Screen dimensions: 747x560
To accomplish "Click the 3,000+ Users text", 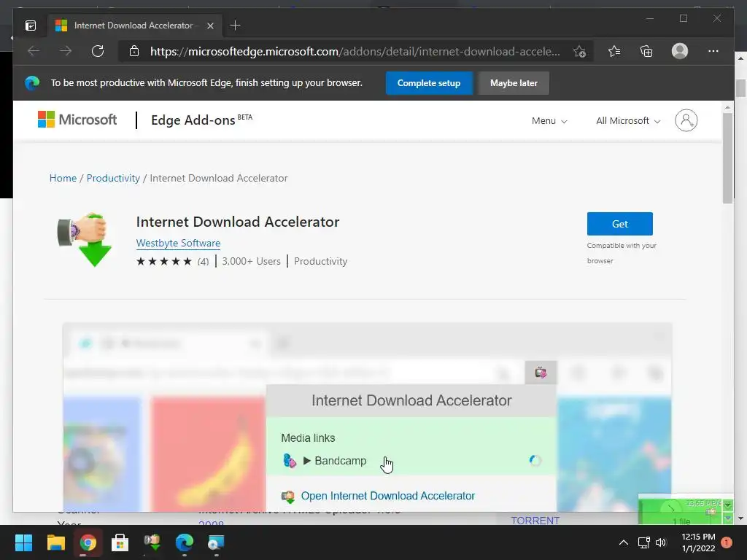I will [251, 261].
